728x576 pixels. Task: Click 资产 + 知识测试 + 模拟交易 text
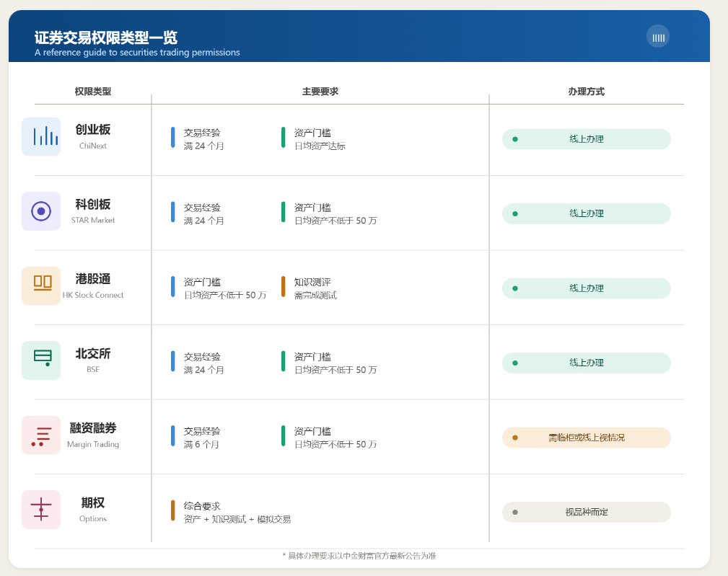tap(237, 520)
